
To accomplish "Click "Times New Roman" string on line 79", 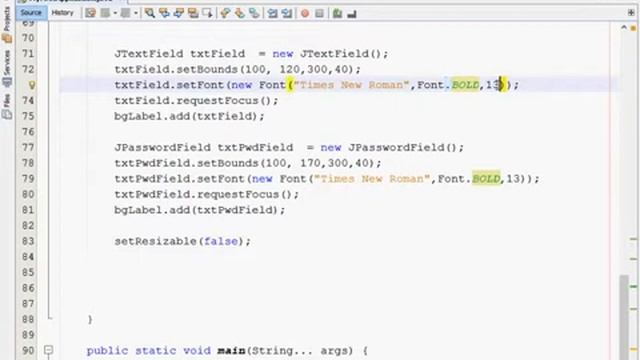I will 372,179.
